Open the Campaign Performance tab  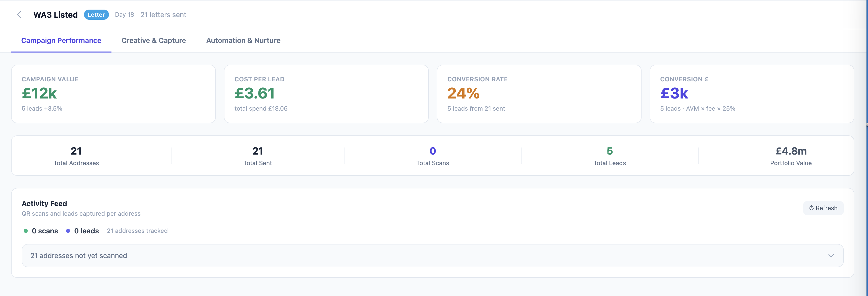pyautogui.click(x=61, y=40)
